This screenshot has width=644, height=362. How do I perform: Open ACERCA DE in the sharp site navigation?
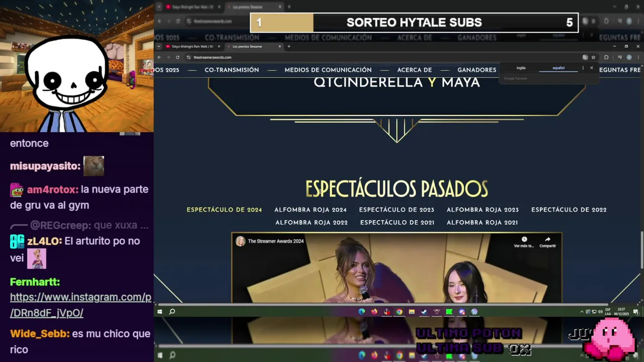(x=415, y=70)
